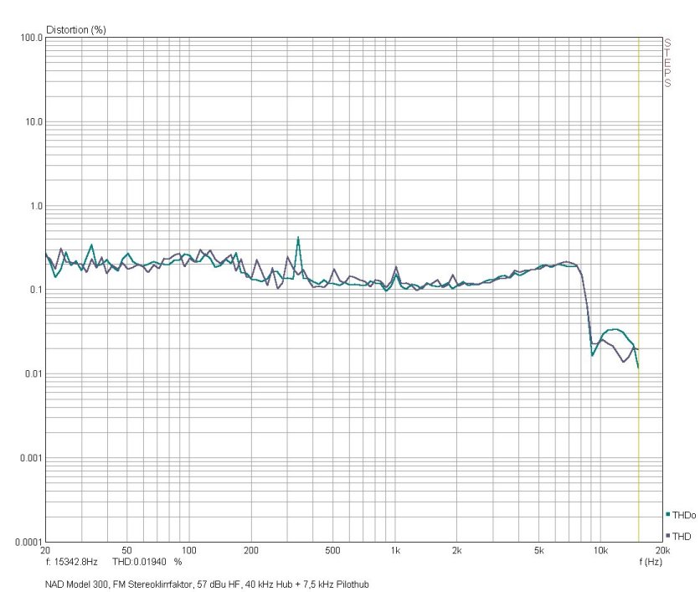Screen dimensions: 700x592
Task: Click the 2k x-axis tick label
Action: 456,550
